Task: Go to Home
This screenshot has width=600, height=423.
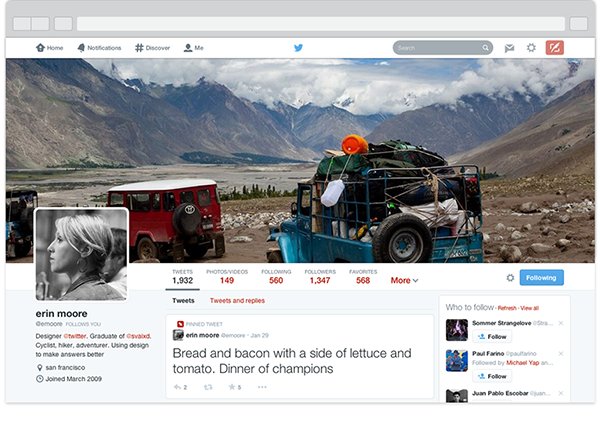Action: (50, 48)
